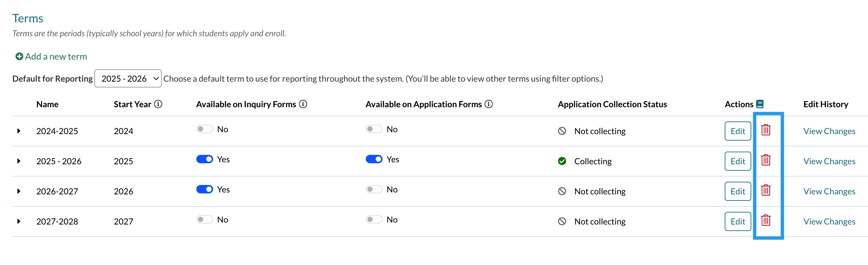Screen dimensions: 868x265
Task: Disable application forms toggle for 2025 - 2026
Action: 374,159
